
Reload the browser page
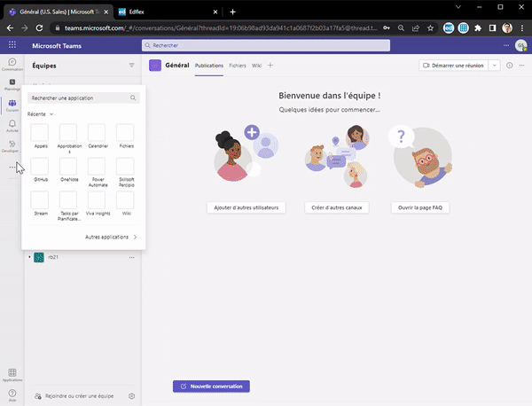(x=39, y=28)
